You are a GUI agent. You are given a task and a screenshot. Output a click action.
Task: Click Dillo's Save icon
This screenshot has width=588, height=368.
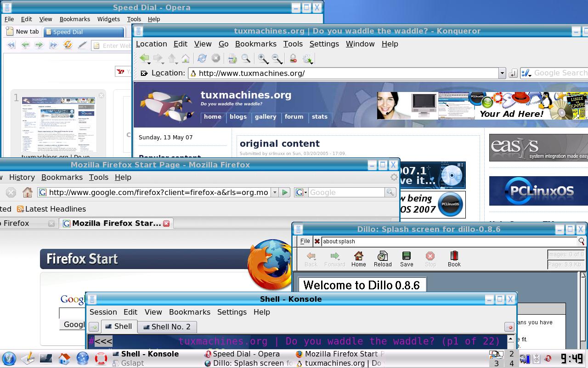pos(407,259)
